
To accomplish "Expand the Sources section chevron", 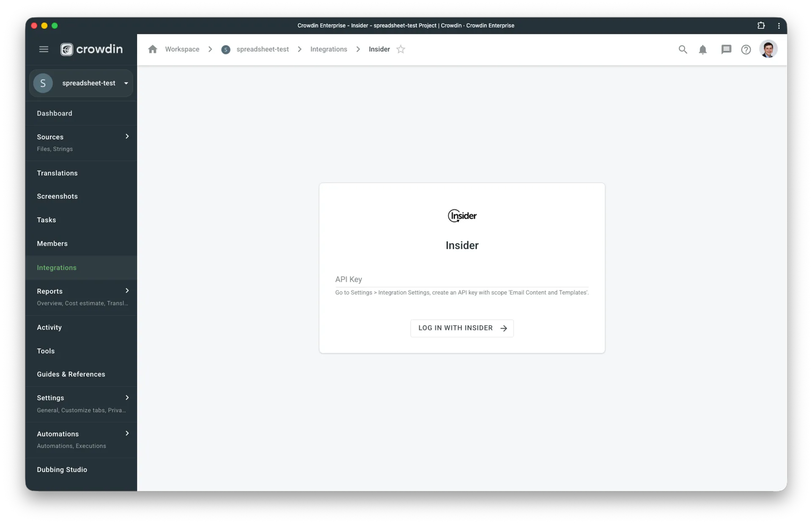I will point(127,136).
